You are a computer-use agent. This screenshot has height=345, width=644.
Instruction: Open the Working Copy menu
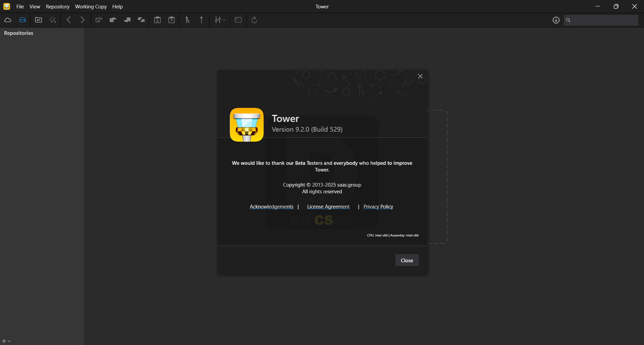91,6
